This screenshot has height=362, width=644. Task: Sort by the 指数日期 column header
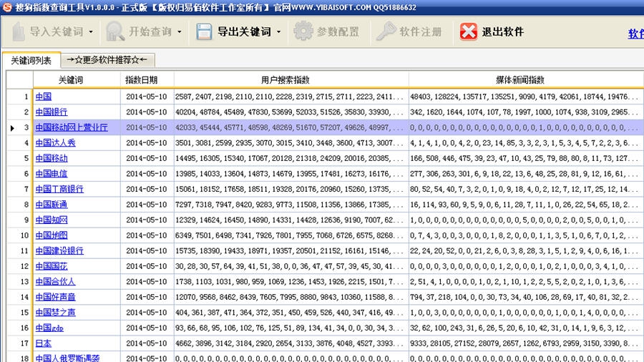(x=146, y=80)
